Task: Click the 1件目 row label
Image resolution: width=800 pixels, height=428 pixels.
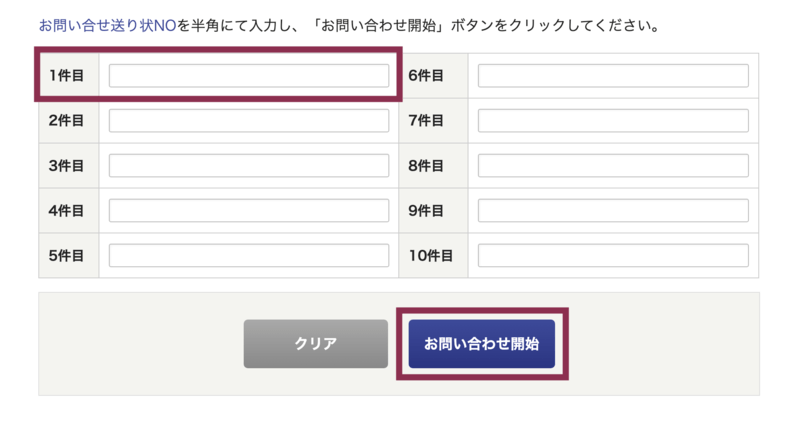Action: pos(66,76)
